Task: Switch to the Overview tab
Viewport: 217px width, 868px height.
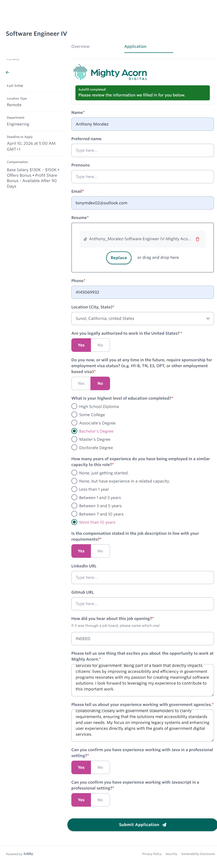Action: pos(80,47)
